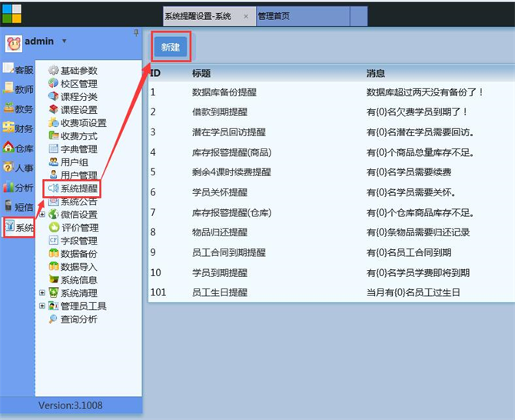Toggle the sidebar pin icon

coord(136,32)
